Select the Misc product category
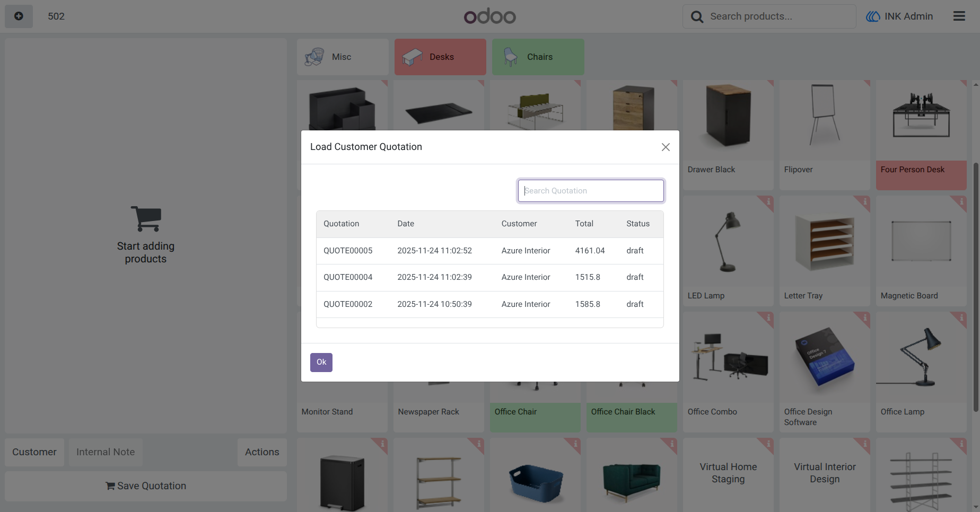Screen dimensions: 980x512 pos(343,57)
